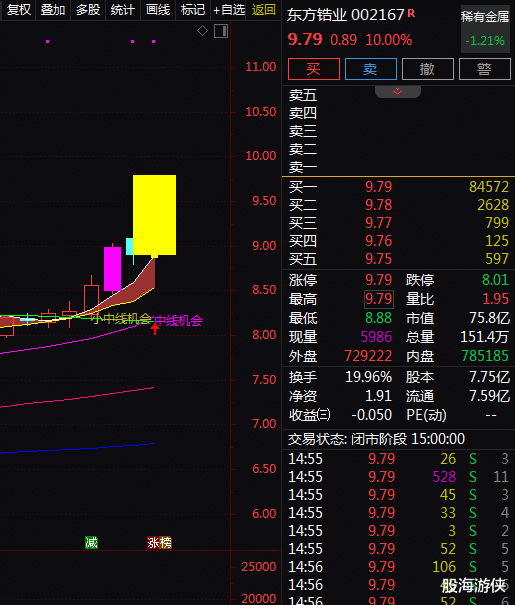Click the 卖五 ask row label
The image size is (515, 605).
click(303, 95)
